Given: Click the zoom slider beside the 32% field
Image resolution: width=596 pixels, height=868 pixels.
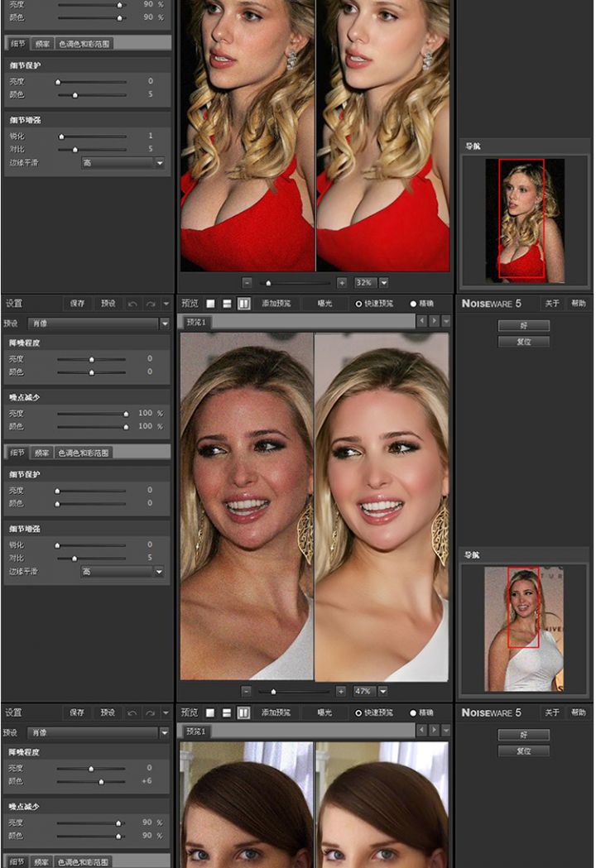Looking at the screenshot, I should [294, 282].
